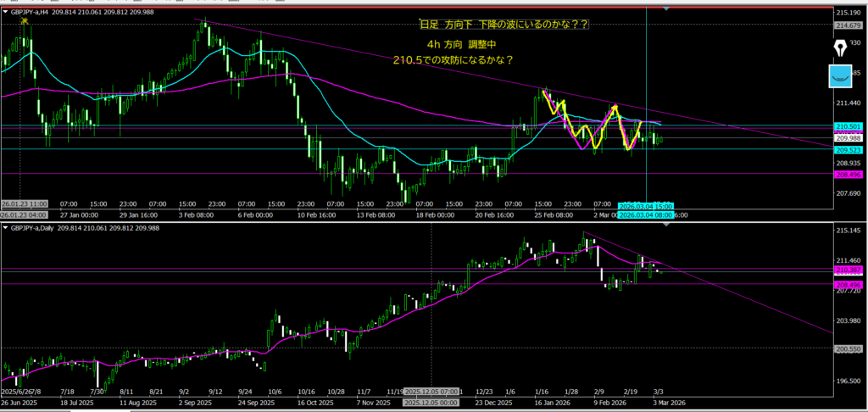Select the 210.5での攻防になるかな？ text label
The image size is (868, 412).
(x=453, y=60)
